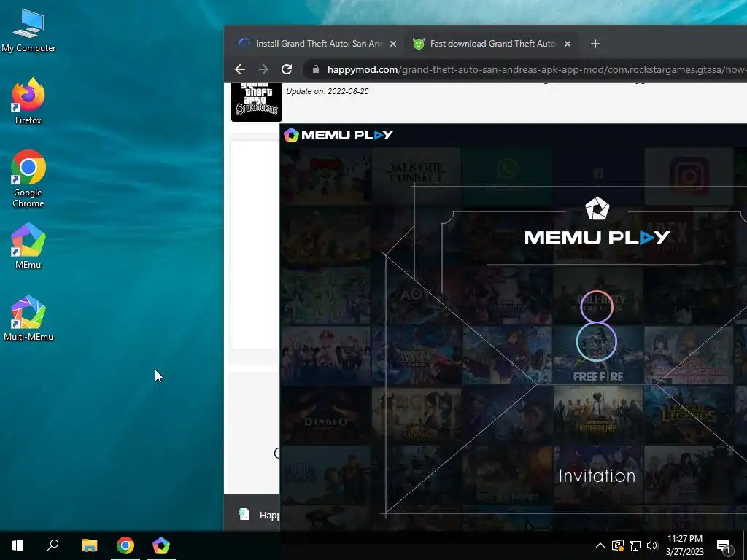Select MEmu Play taskbar icon

[x=161, y=545]
